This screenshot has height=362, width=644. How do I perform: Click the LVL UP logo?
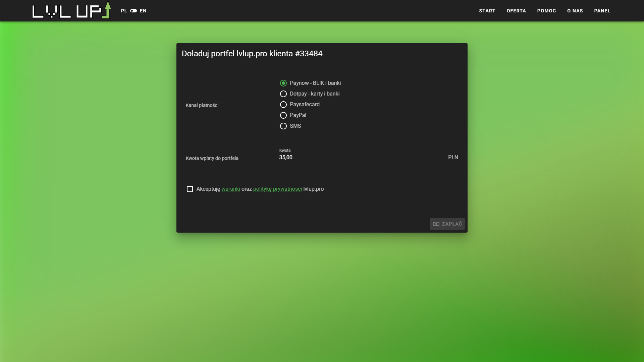71,10
